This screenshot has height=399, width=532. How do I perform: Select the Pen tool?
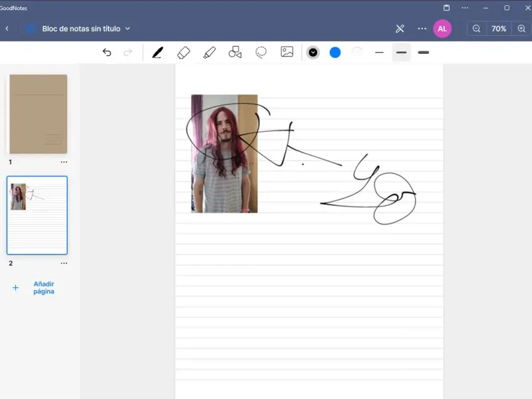coord(158,53)
